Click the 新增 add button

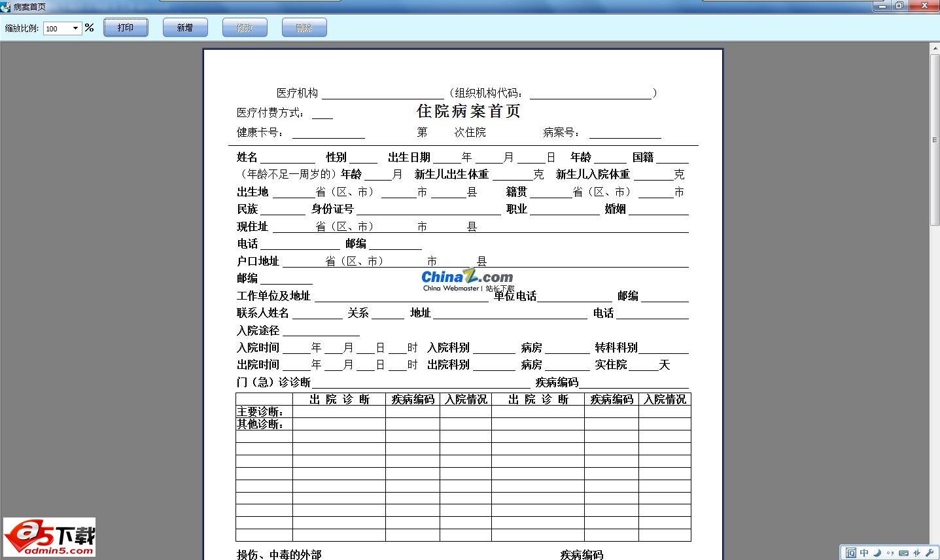[185, 27]
